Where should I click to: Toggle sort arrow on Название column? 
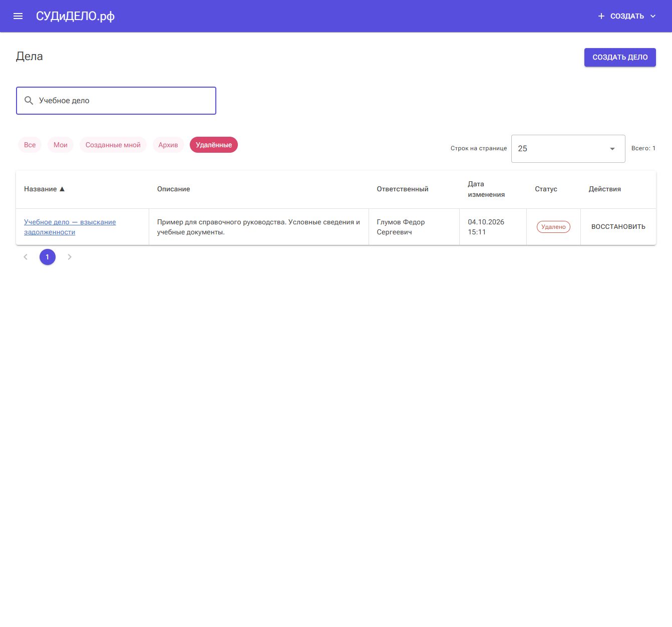(x=62, y=189)
